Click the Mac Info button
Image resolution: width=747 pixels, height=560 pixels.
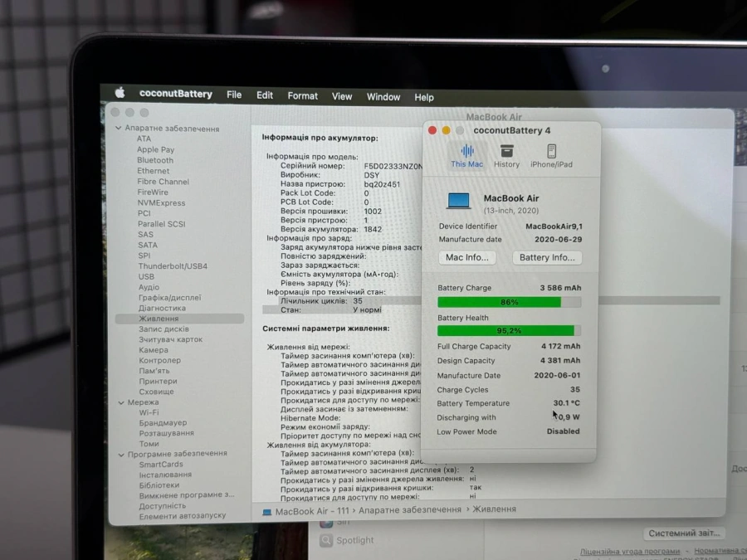(x=466, y=257)
